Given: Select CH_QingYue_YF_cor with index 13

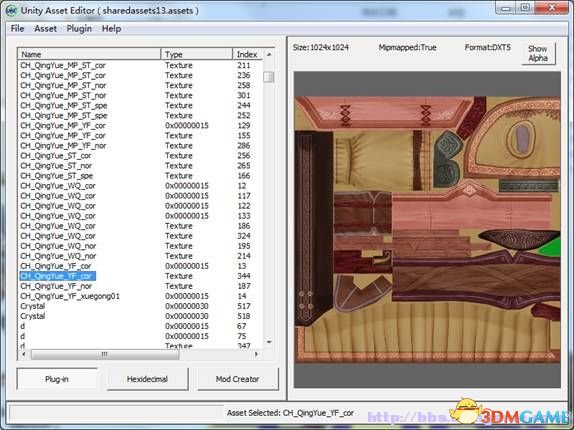Looking at the screenshot, I should (x=140, y=266).
